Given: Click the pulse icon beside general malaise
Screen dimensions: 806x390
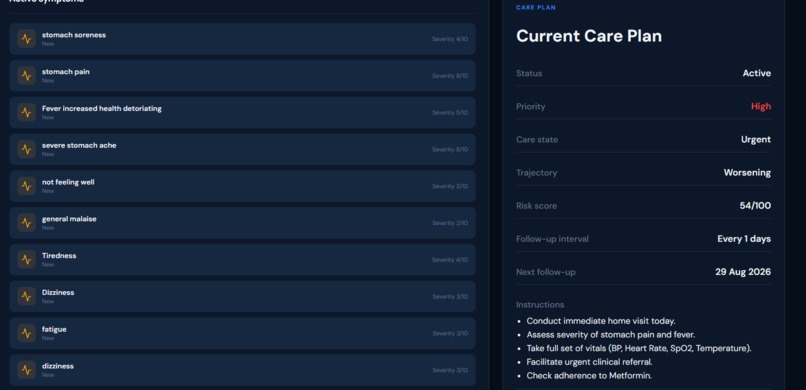Looking at the screenshot, I should click(x=26, y=223).
